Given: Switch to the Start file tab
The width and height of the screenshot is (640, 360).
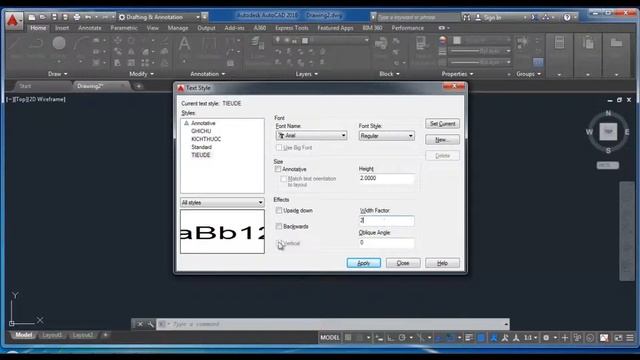Looking at the screenshot, I should tap(25, 86).
